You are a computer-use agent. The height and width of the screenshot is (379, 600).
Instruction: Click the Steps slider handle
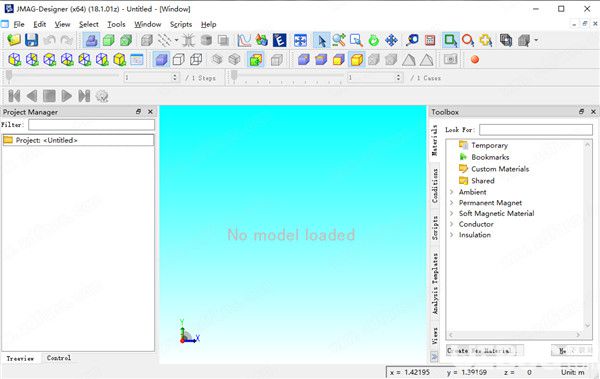coord(9,77)
